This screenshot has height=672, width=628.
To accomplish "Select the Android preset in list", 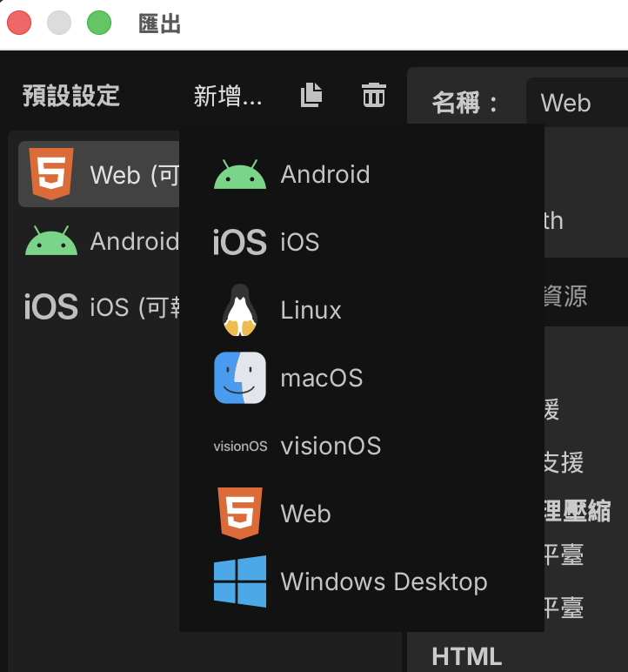I will (x=99, y=241).
